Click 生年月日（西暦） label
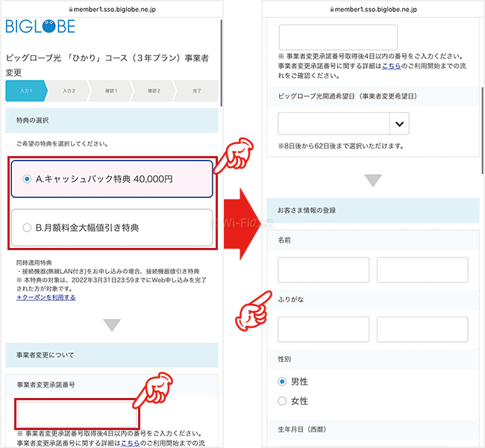485x448 pixels. (302, 429)
